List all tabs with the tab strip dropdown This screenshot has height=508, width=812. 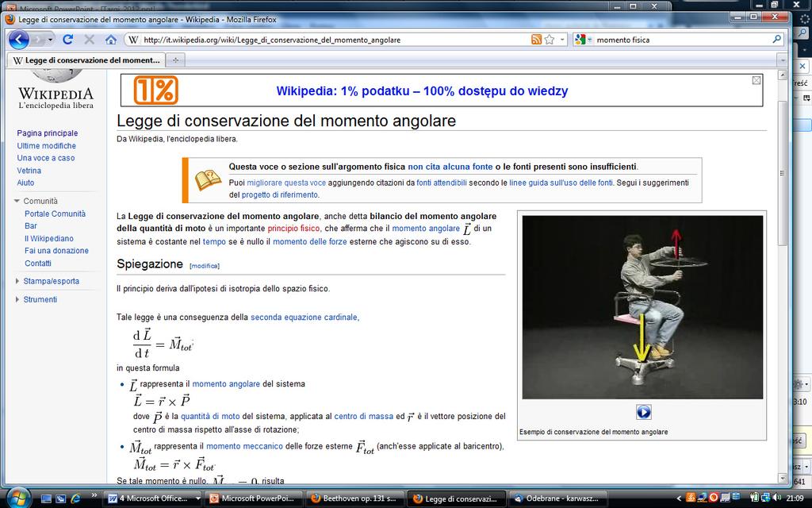point(783,60)
